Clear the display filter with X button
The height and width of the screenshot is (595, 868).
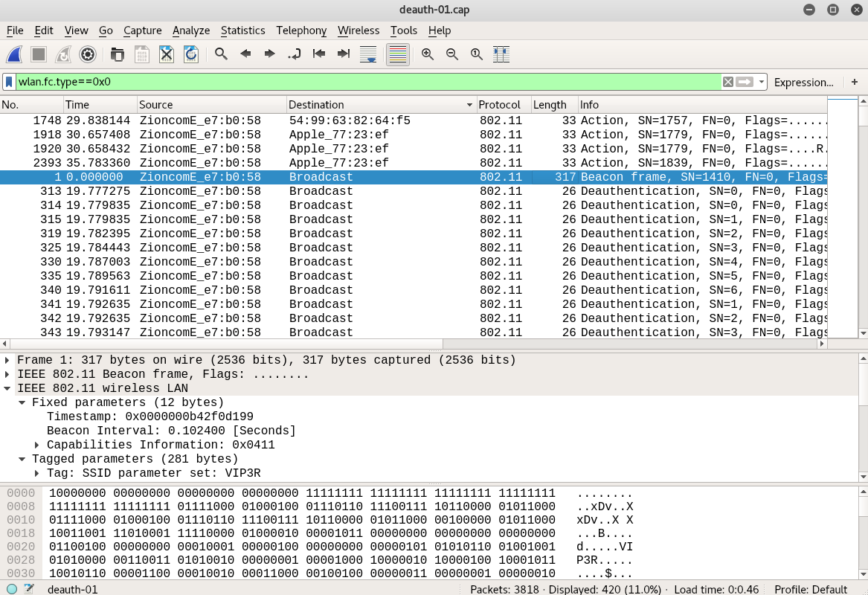pos(728,82)
